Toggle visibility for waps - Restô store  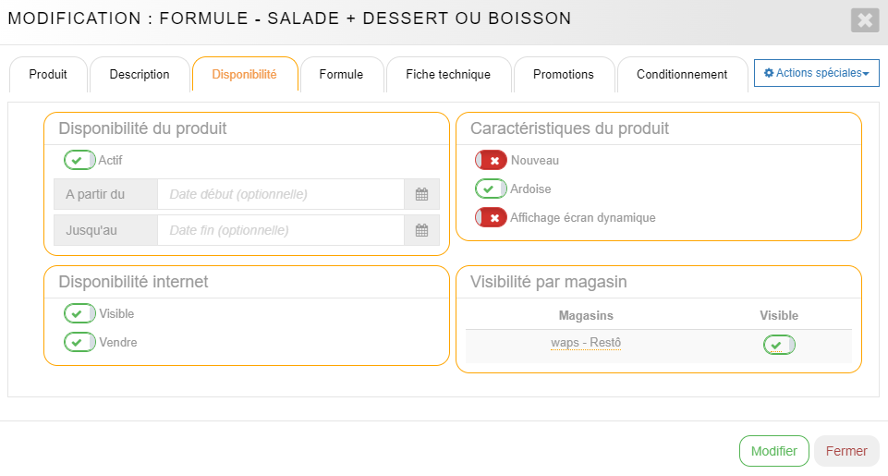779,345
